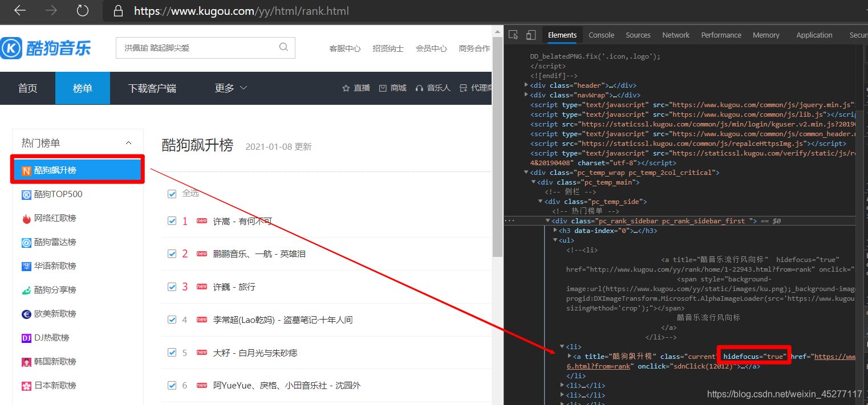868x405 pixels.
Task: Select the 榜单 nav item
Action: 83,88
